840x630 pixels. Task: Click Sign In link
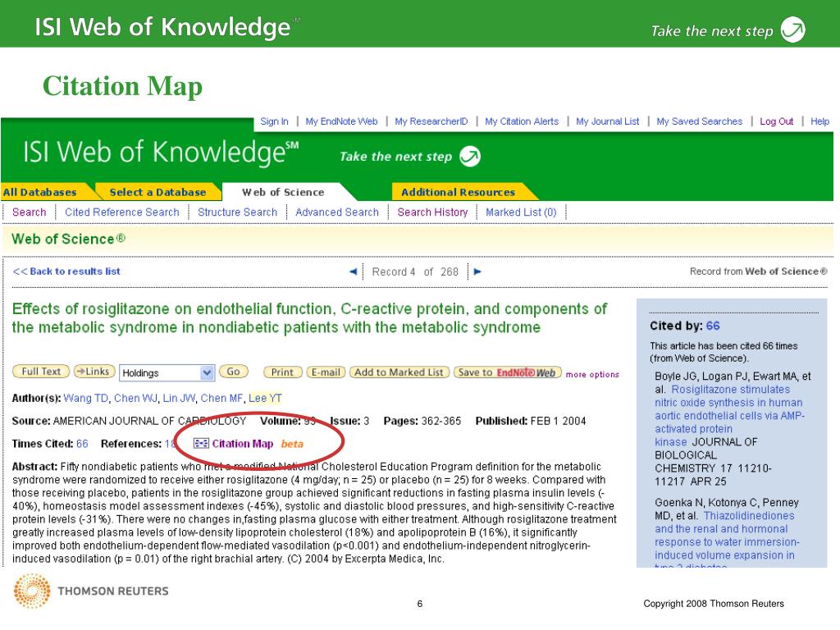tap(274, 121)
